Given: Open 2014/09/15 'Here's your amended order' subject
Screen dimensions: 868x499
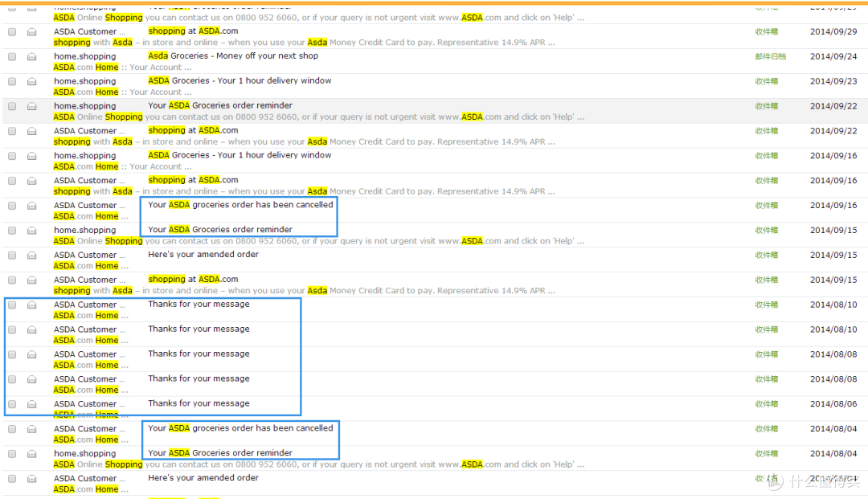Looking at the screenshot, I should 203,255.
